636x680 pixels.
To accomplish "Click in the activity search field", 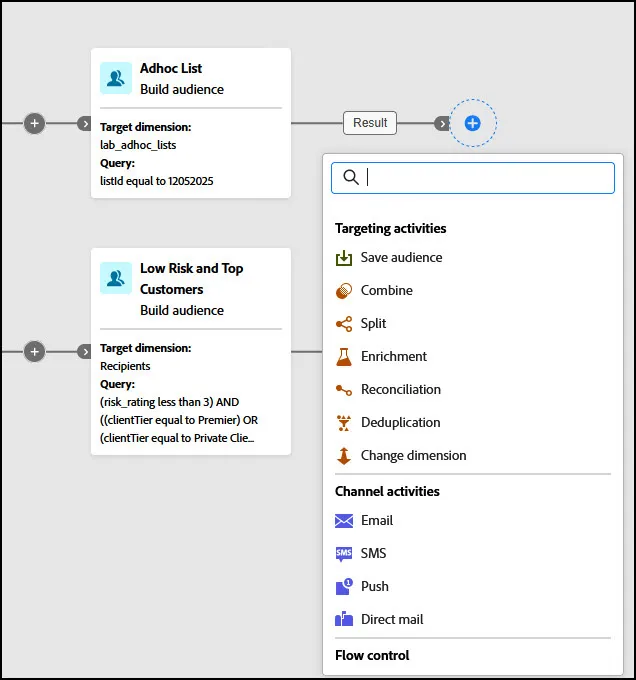I will tap(473, 178).
